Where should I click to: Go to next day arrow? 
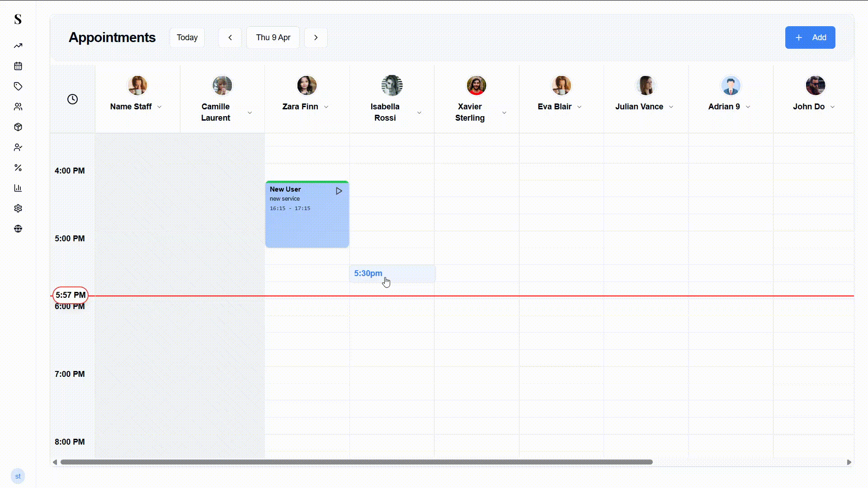coord(316,38)
